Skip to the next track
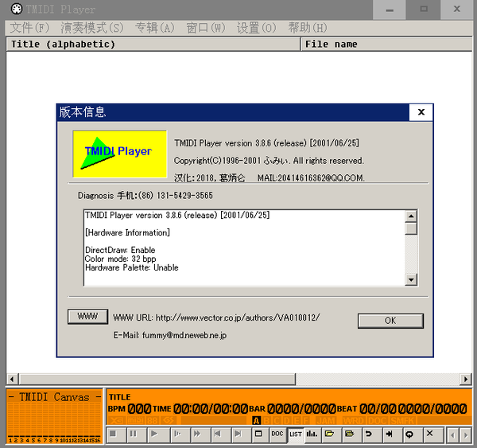 click(242, 434)
